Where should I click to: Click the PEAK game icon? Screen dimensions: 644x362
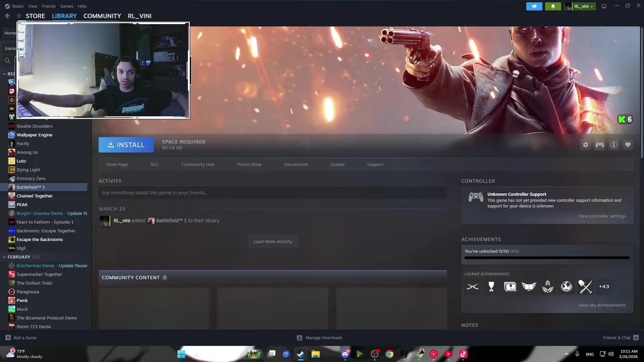[12, 205]
